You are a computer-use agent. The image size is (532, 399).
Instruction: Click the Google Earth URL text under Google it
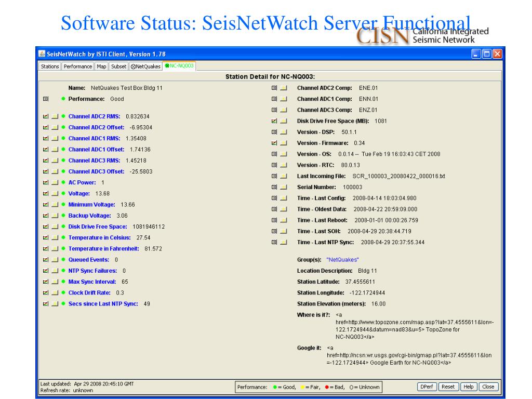(x=409, y=355)
